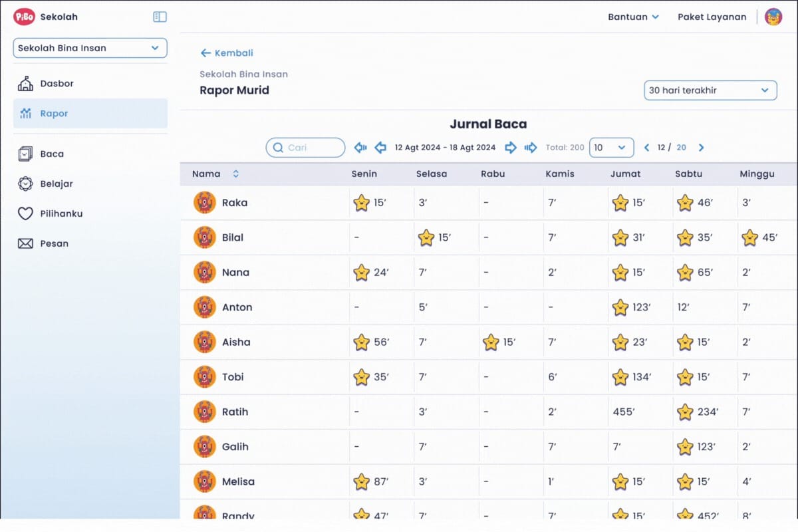This screenshot has height=532, width=798.
Task: Click the Kembali back link
Action: (227, 53)
